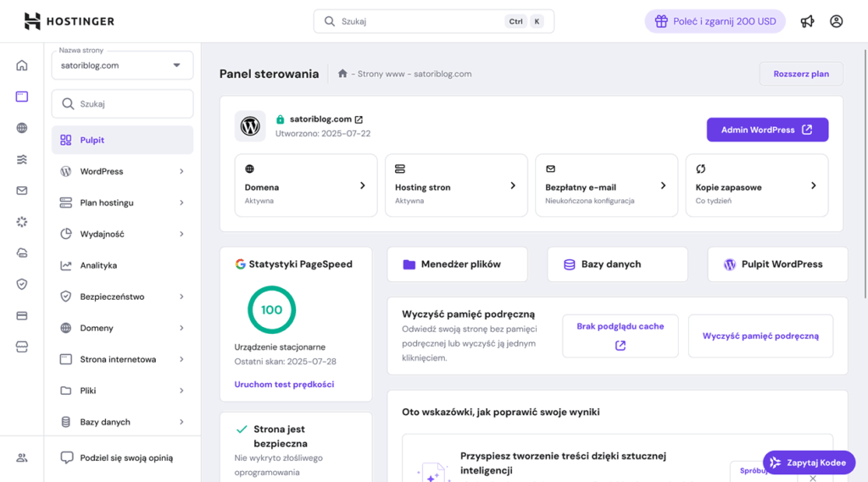Screen dimensions: 868x482
Task: Click the Rozszerz plan button
Action: pos(801,74)
